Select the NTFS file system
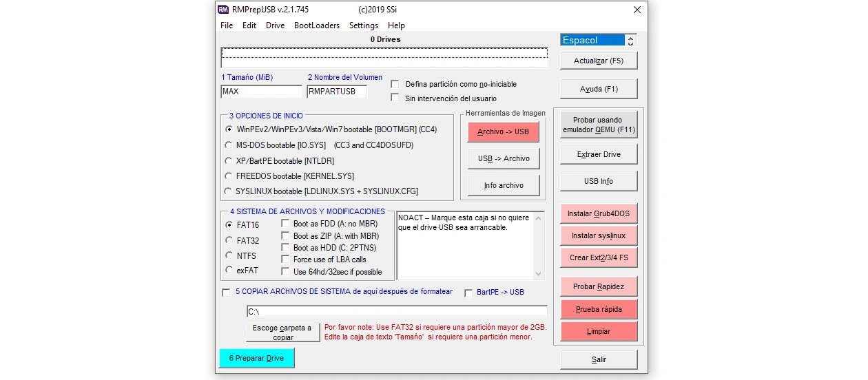 point(229,255)
